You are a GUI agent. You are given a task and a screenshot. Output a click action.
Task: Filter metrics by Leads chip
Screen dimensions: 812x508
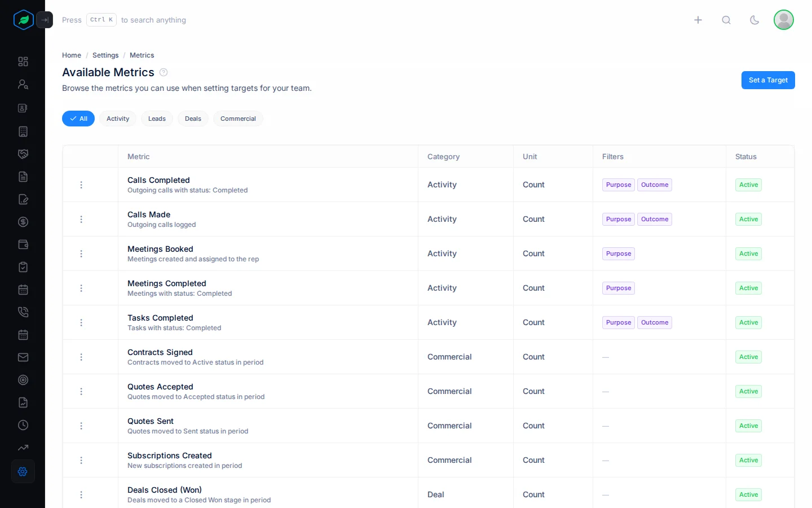pyautogui.click(x=157, y=119)
